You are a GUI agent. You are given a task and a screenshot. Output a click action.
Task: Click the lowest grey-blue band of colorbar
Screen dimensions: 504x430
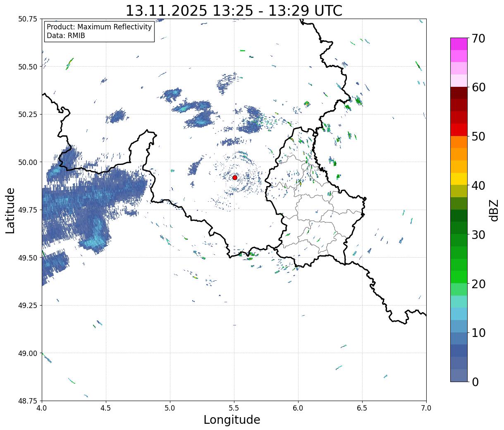459,375
